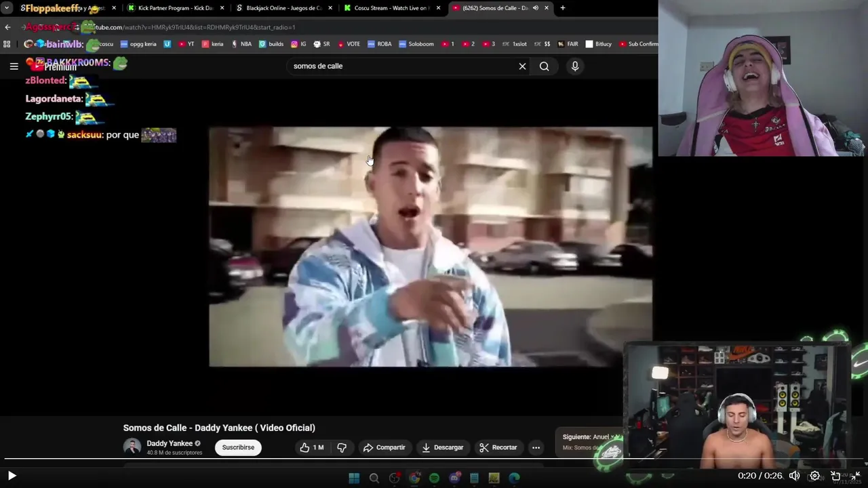This screenshot has height=488, width=868.
Task: Open the browser apps grid icon
Action: pos(7,44)
